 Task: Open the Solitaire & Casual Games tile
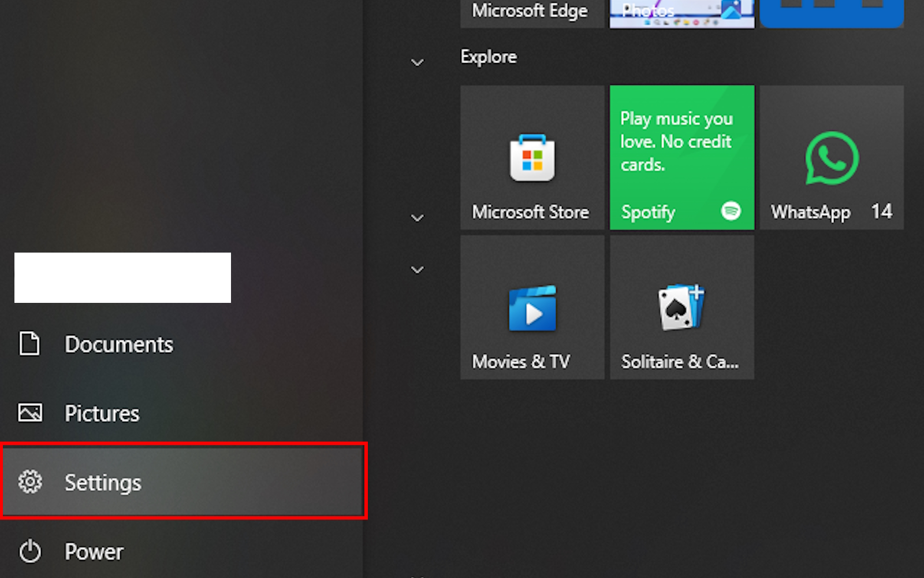682,307
